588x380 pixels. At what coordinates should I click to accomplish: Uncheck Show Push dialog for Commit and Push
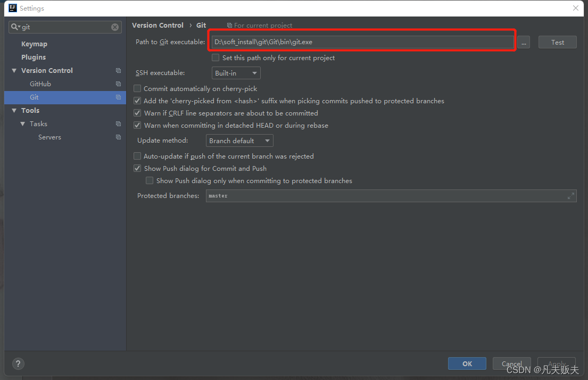tap(137, 168)
